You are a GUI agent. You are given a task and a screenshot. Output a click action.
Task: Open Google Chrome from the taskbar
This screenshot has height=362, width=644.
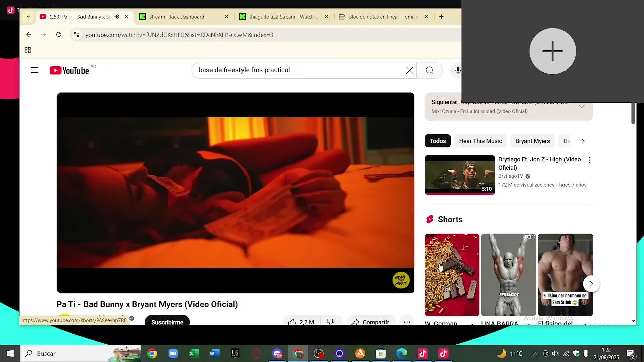[x=152, y=354]
